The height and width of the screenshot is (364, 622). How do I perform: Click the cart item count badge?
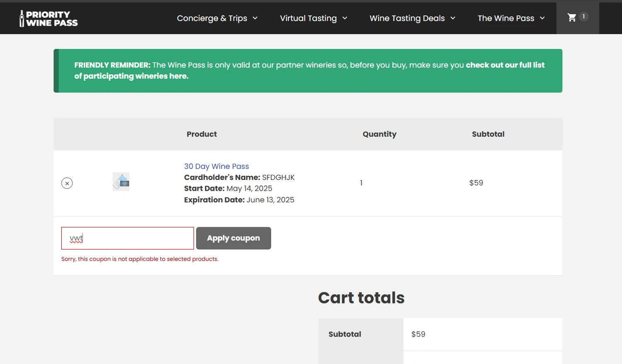(583, 17)
